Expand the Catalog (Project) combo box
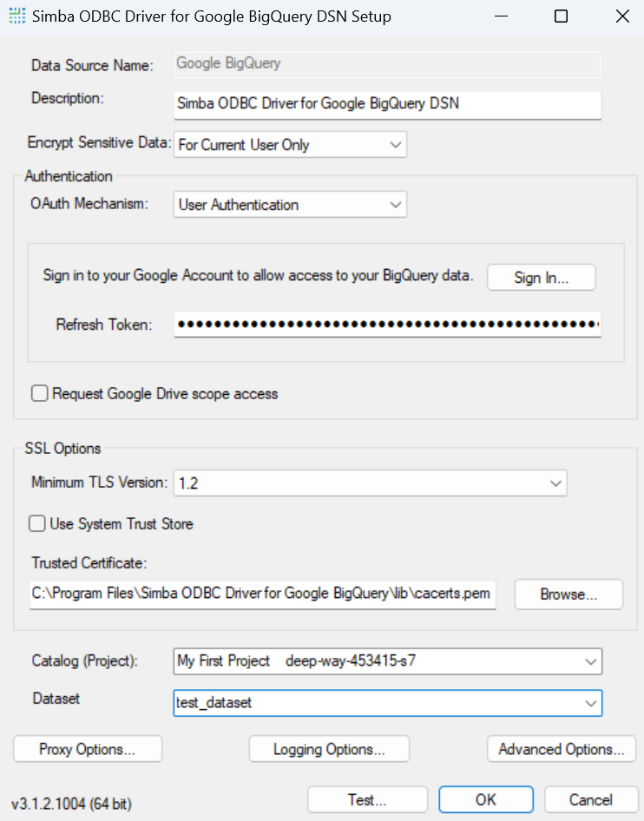The width and height of the screenshot is (644, 821). 387,661
